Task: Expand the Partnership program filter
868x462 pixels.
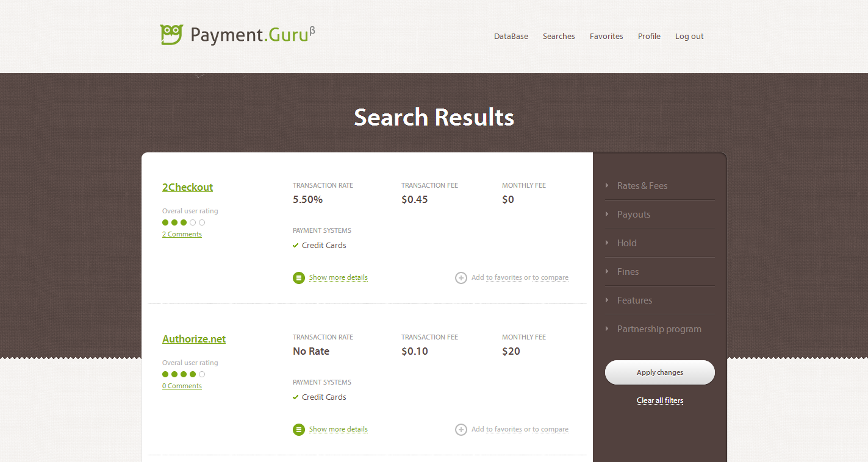Action: click(660, 329)
